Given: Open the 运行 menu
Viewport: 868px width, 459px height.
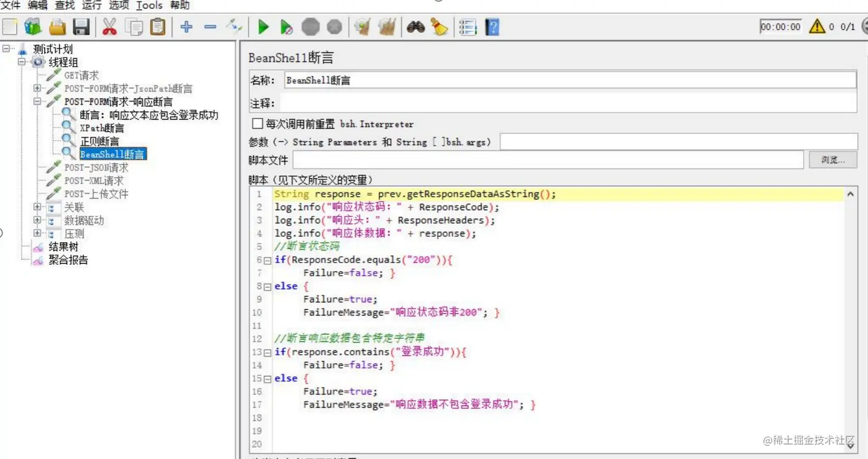Looking at the screenshot, I should click(92, 6).
